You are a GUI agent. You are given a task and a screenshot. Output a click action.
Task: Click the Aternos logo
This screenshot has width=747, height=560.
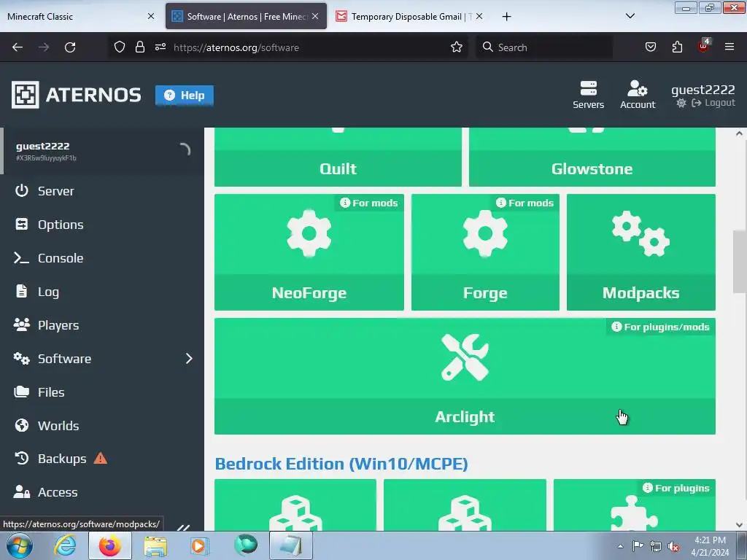[76, 95]
